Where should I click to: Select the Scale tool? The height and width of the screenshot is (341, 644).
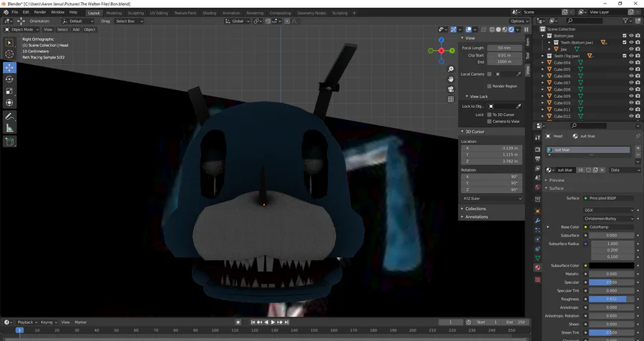[9, 91]
